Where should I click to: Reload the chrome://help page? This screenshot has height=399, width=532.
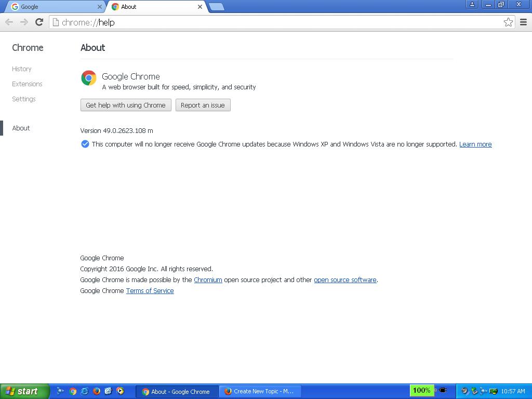pyautogui.click(x=39, y=22)
